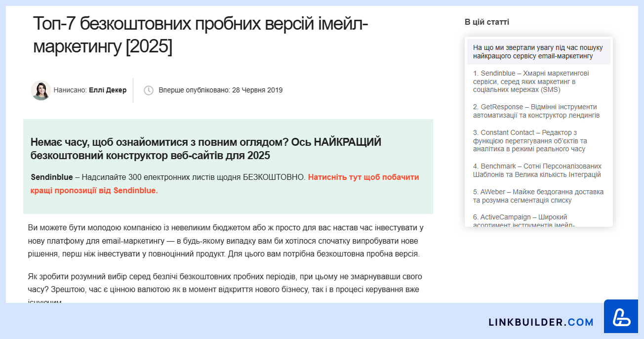Click the article title 'Топ-7 безкоштовних пробних версій'

[x=201, y=35]
